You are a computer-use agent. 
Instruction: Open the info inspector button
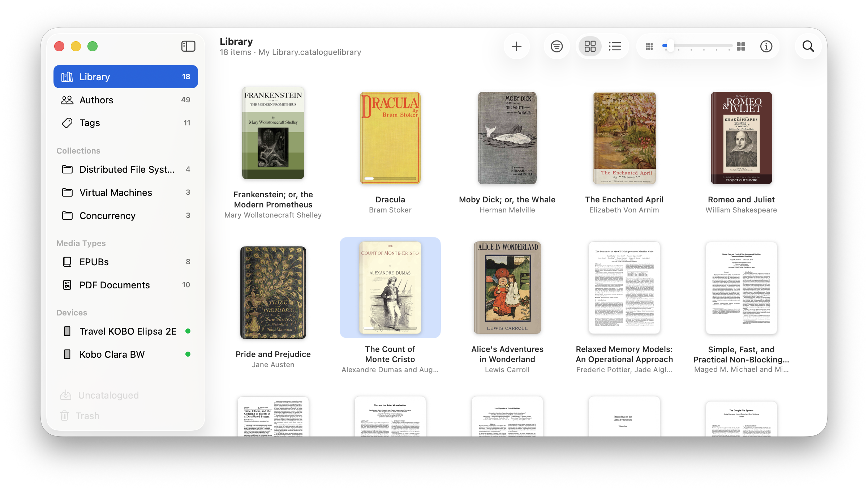[x=766, y=46]
